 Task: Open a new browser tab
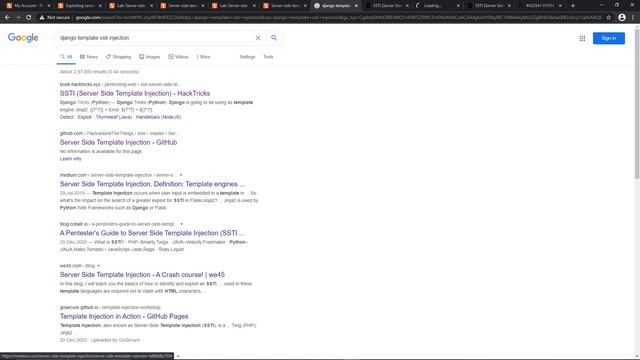coord(573,6)
